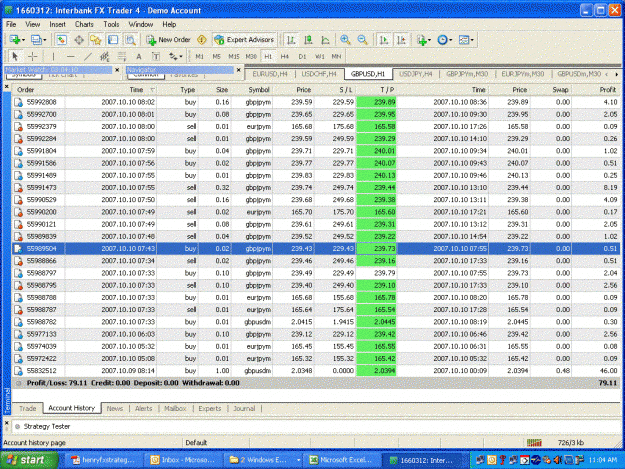Select the equidistant channel tool
The width and height of the screenshot is (625, 469).
click(104, 56)
